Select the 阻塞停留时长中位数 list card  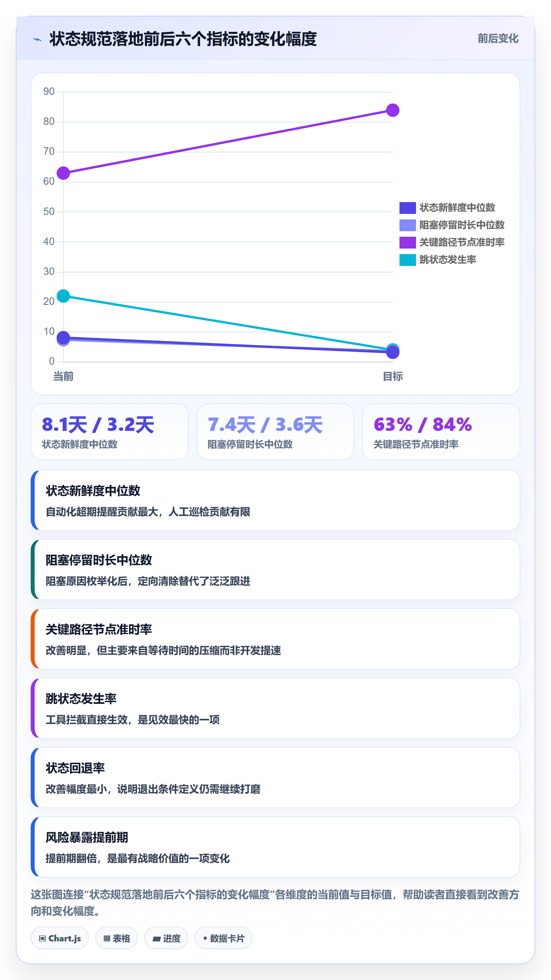pyautogui.click(x=275, y=570)
